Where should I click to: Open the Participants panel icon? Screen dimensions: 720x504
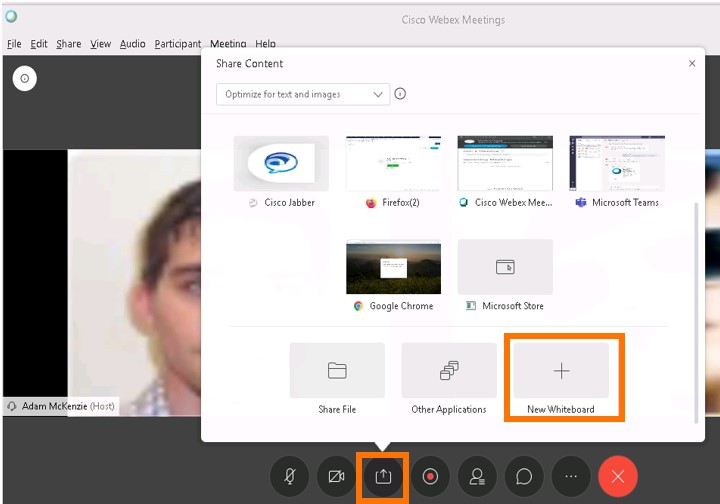coord(477,476)
